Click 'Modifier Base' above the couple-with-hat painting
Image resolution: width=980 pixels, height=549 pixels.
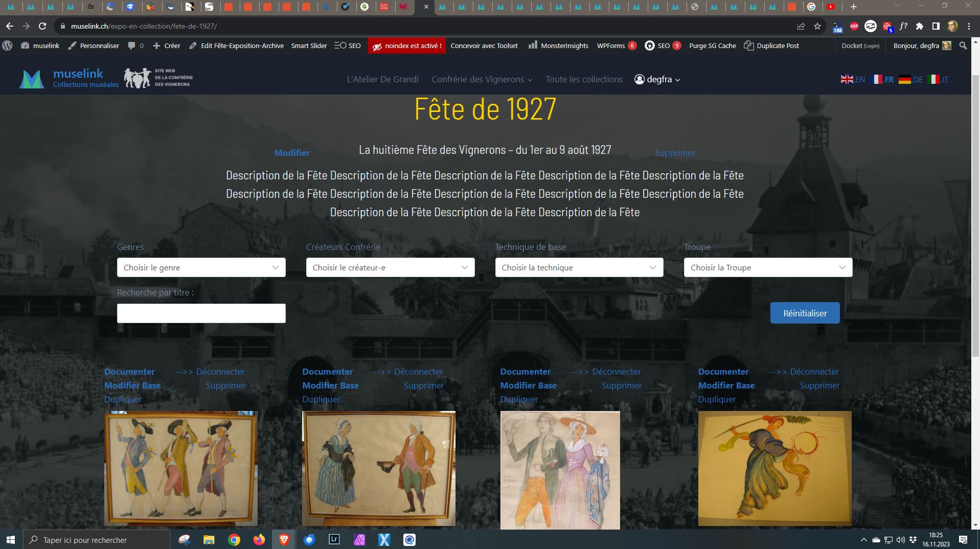(330, 385)
